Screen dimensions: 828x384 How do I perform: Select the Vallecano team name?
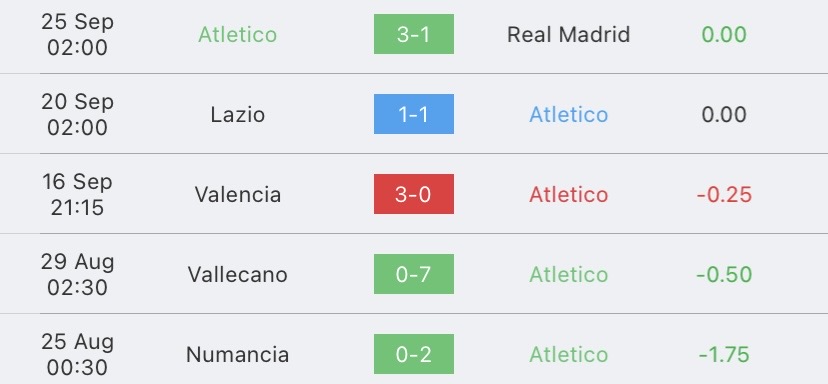[x=238, y=275]
